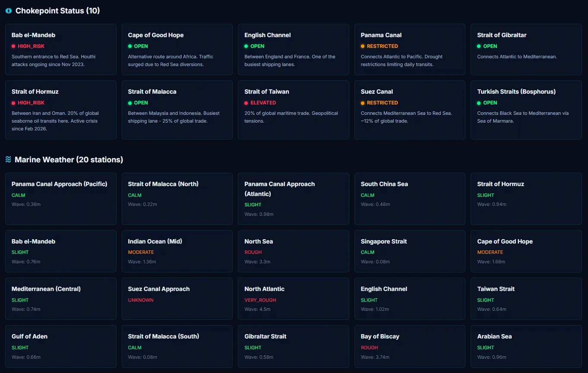Open the Turkish Straits (Bosphorus) card title
588x373 pixels.
[x=516, y=92]
